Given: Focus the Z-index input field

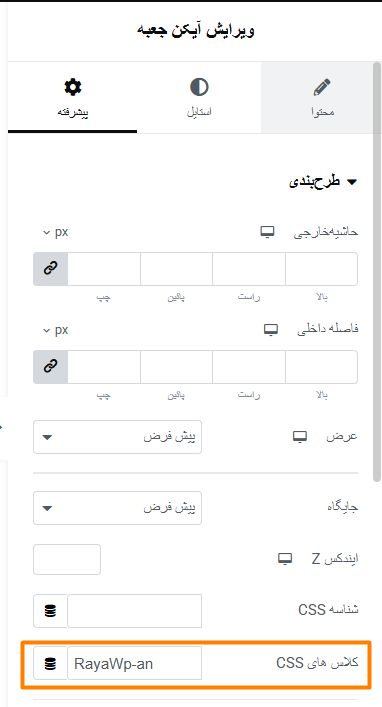Looking at the screenshot, I should pos(67,559).
